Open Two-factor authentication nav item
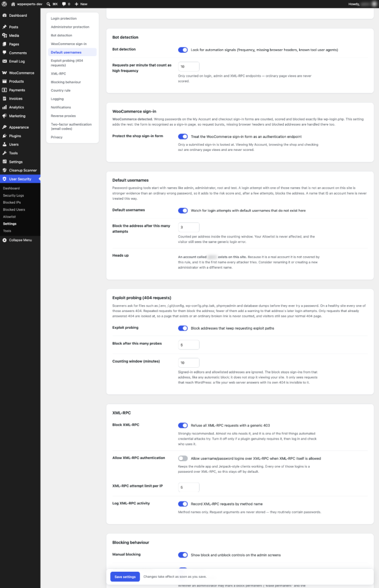 (x=72, y=126)
